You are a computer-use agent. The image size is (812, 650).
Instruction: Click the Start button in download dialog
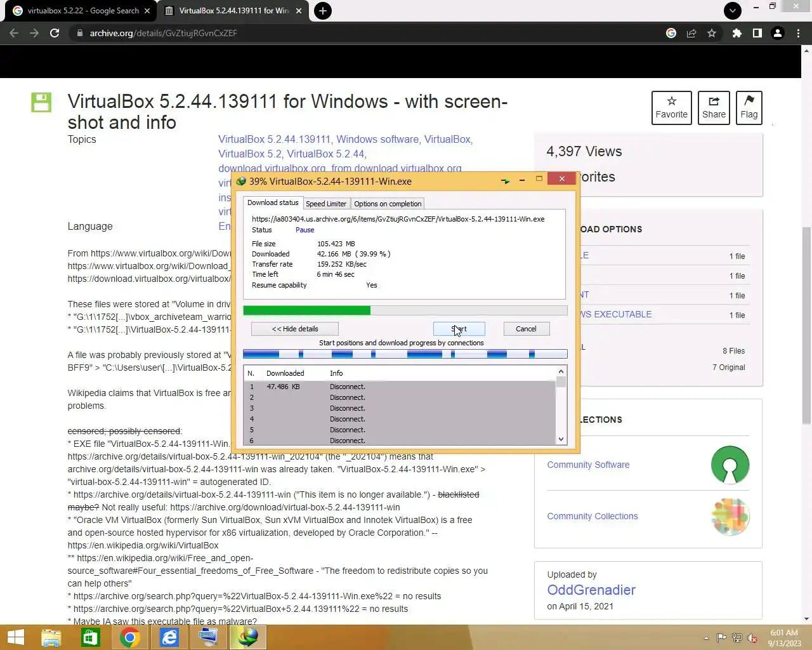[x=459, y=329]
